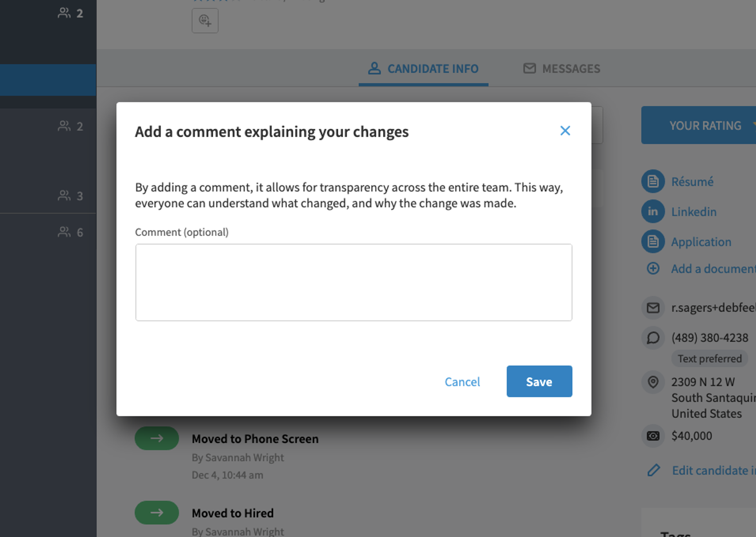Image resolution: width=756 pixels, height=537 pixels.
Task: Open the Application document icon
Action: [x=653, y=241]
